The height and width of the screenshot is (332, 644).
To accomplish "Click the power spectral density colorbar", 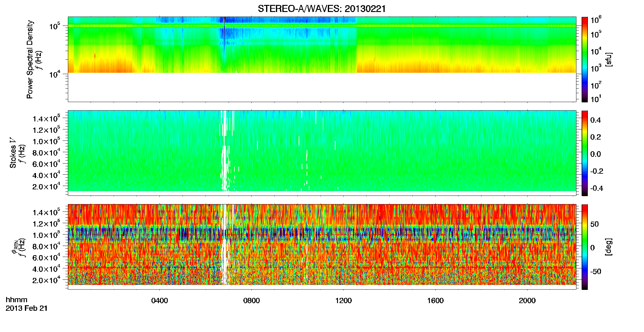I will tap(585, 59).
